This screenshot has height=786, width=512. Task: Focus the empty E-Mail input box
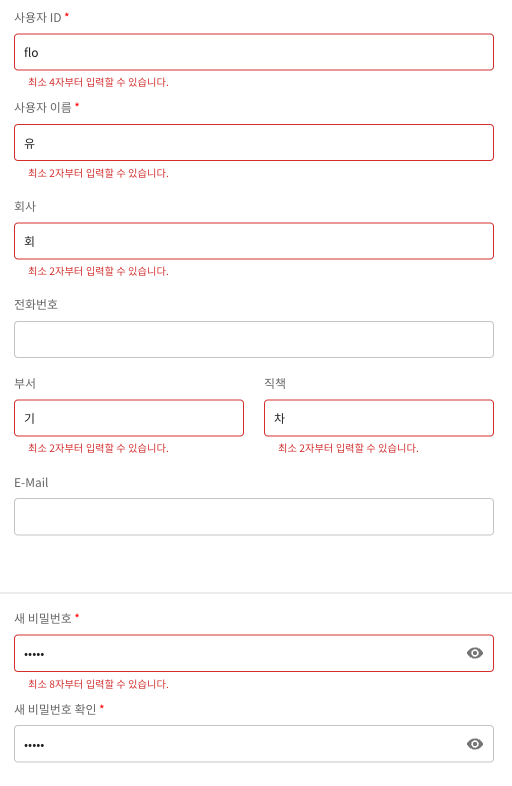click(x=254, y=517)
